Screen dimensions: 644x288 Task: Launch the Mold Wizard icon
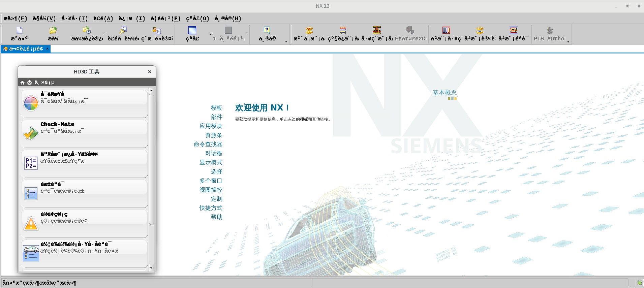309,30
